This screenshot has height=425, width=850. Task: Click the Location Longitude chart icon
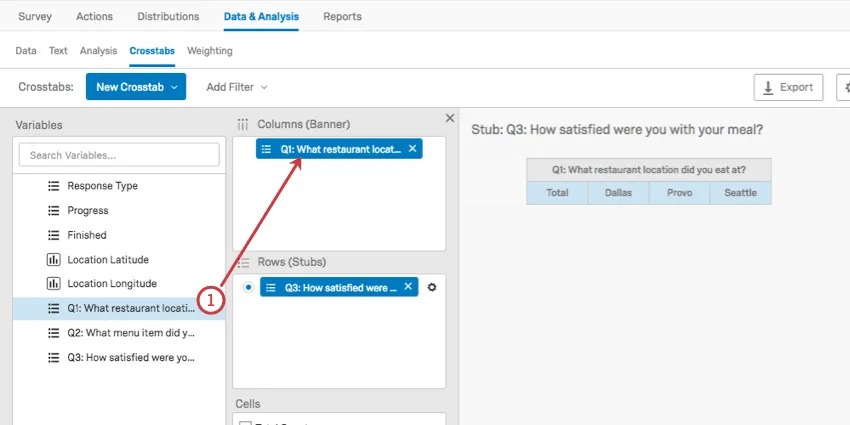click(54, 284)
